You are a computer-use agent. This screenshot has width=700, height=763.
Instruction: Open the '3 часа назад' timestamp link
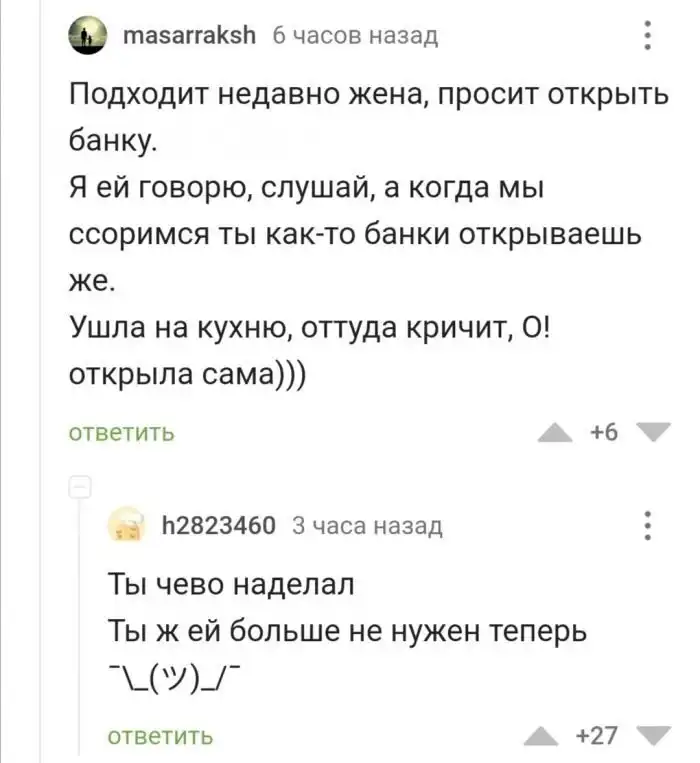[366, 525]
